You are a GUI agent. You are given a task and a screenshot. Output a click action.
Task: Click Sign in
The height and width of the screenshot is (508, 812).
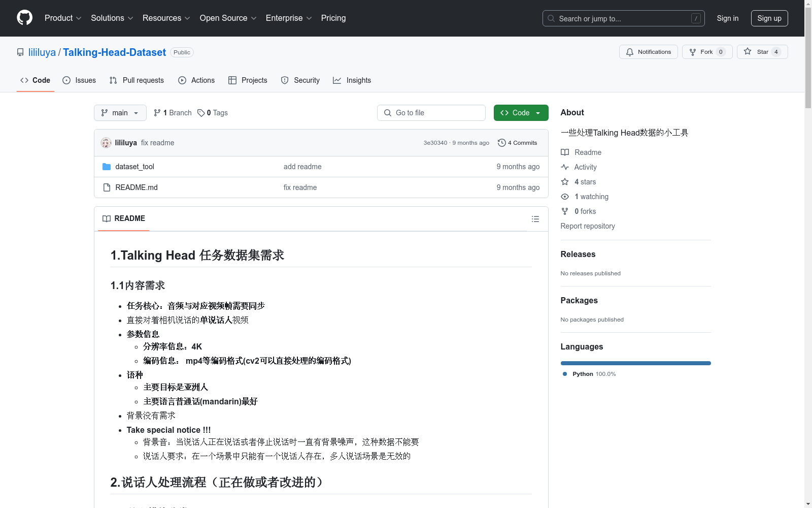[727, 18]
